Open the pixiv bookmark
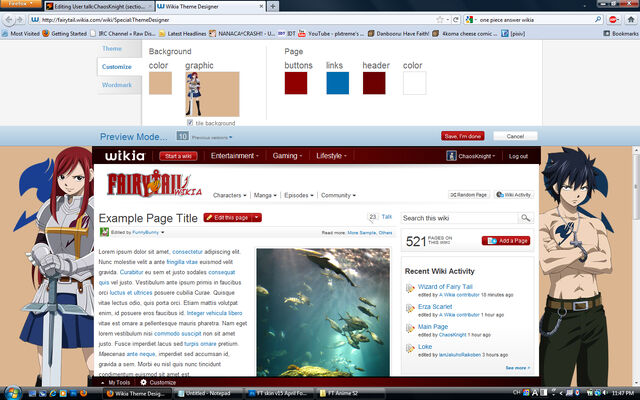This screenshot has height=400, width=640. pos(513,33)
